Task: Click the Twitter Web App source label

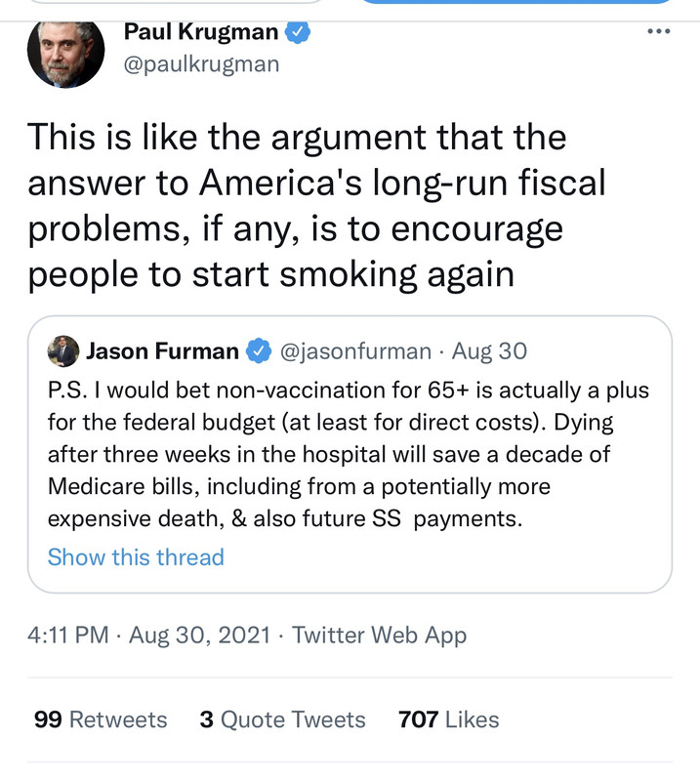Action: (379, 636)
